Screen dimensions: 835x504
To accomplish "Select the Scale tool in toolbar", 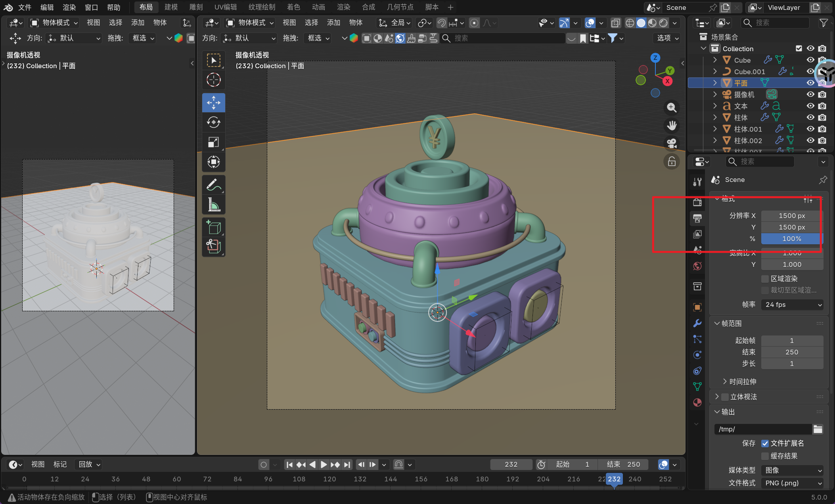I will [x=213, y=142].
